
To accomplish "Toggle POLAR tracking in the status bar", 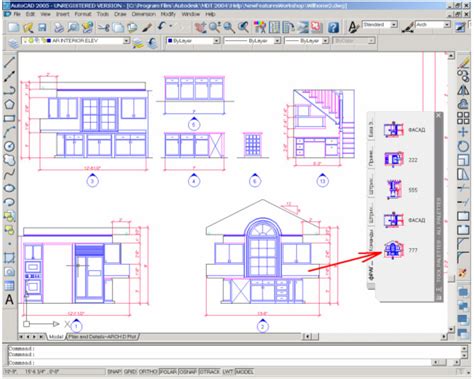I will click(x=169, y=371).
